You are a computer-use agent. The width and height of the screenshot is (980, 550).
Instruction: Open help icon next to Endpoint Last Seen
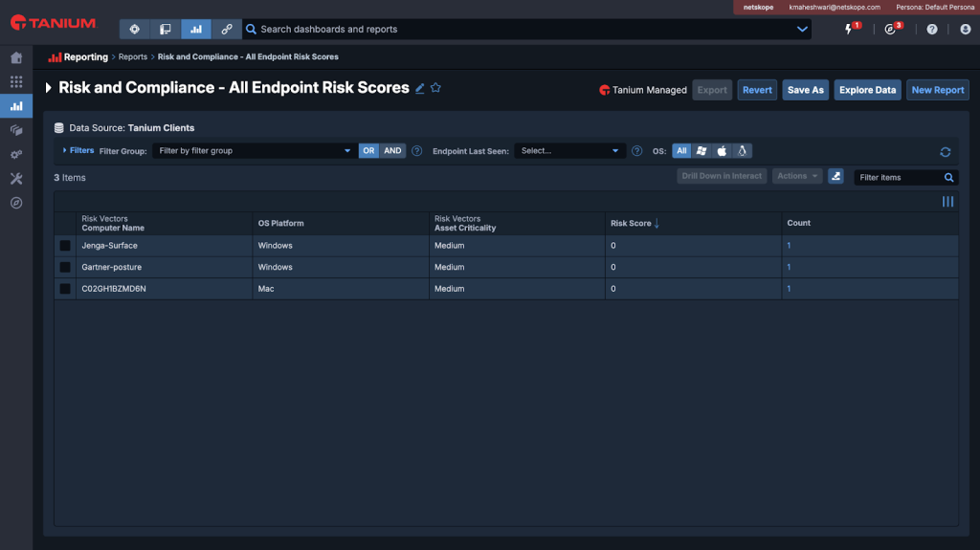click(636, 150)
